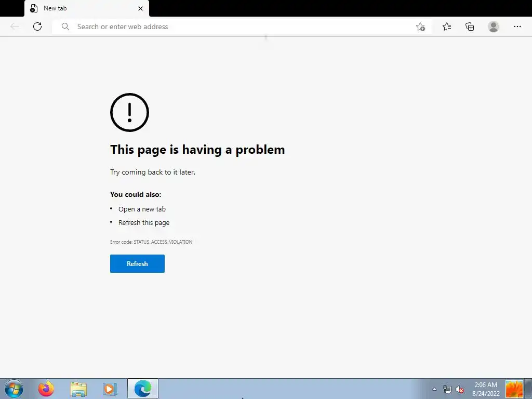Open Windows Explorer from the taskbar
532x399 pixels.
point(78,389)
